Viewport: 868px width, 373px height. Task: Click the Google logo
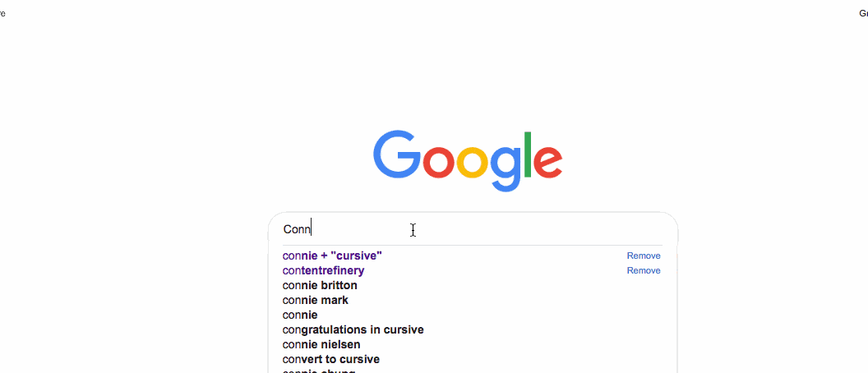468,160
